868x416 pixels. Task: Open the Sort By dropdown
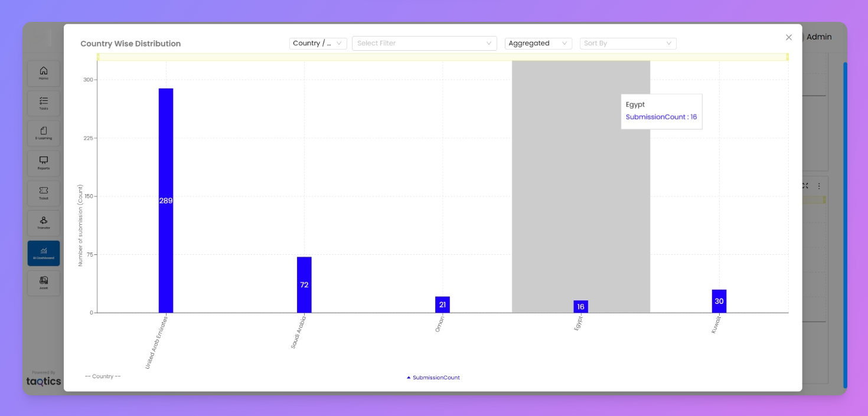628,43
